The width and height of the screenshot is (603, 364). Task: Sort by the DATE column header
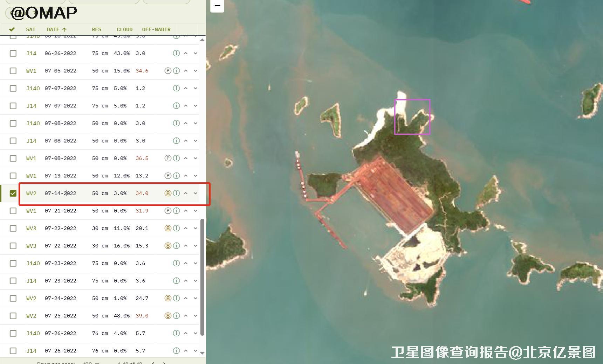tap(56, 29)
